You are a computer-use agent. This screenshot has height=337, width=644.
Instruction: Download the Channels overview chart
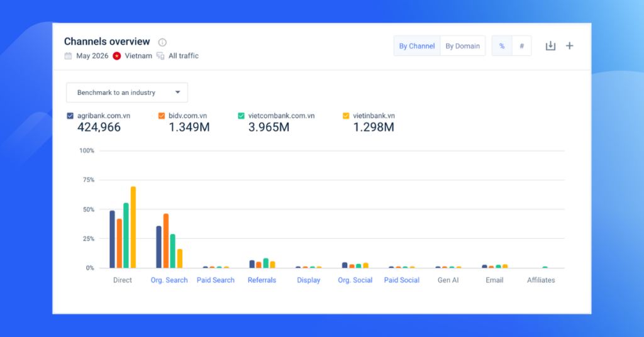click(x=550, y=46)
